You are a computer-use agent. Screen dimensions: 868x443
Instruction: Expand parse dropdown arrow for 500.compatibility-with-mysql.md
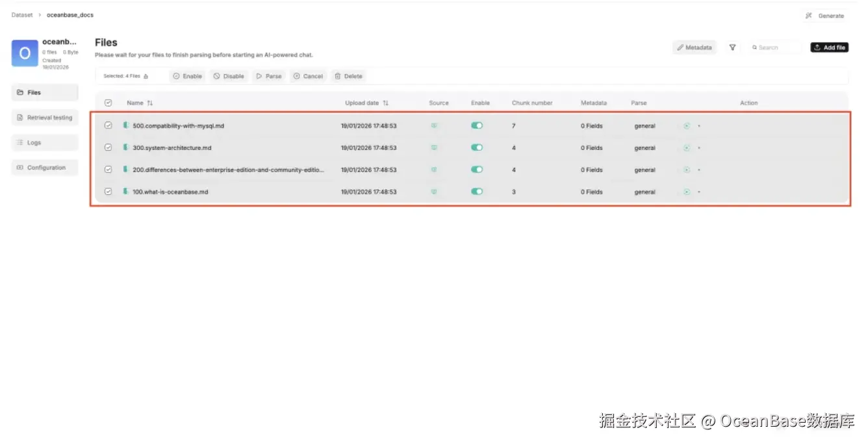[699, 127]
